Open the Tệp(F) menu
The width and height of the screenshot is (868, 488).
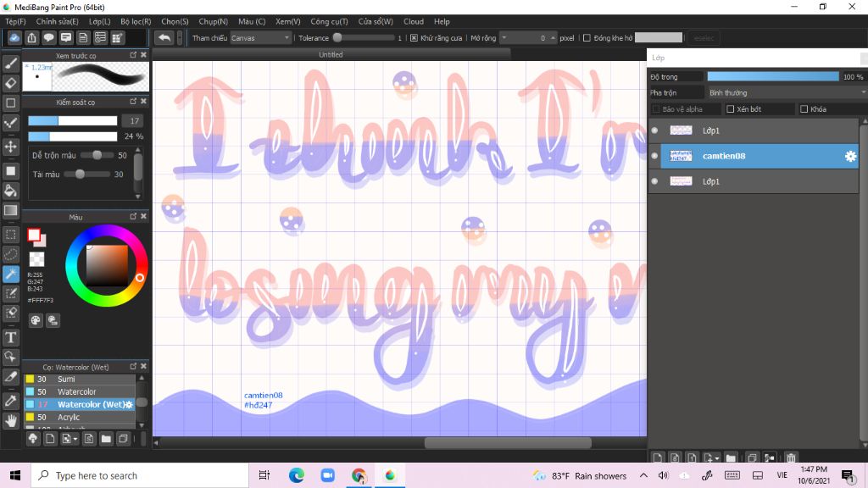click(15, 21)
